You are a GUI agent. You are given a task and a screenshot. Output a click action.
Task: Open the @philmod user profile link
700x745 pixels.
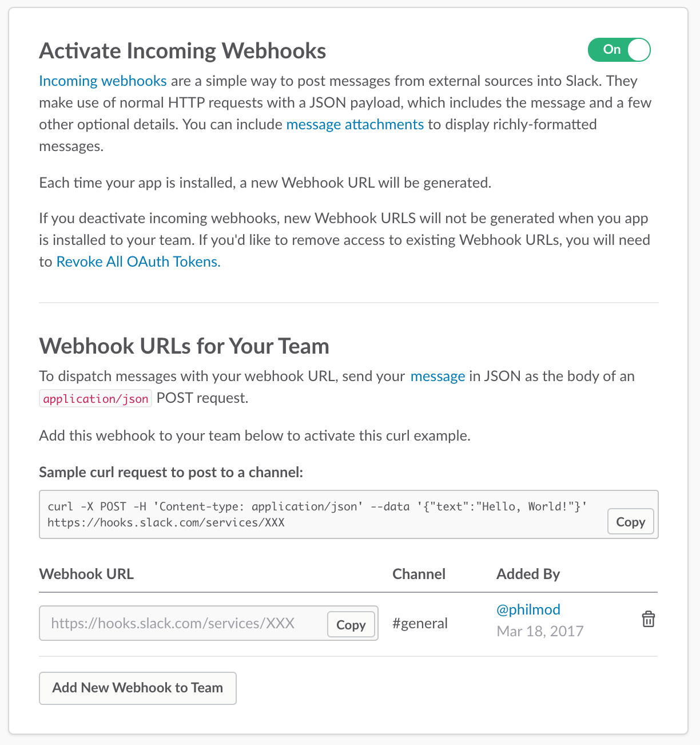pos(528,609)
